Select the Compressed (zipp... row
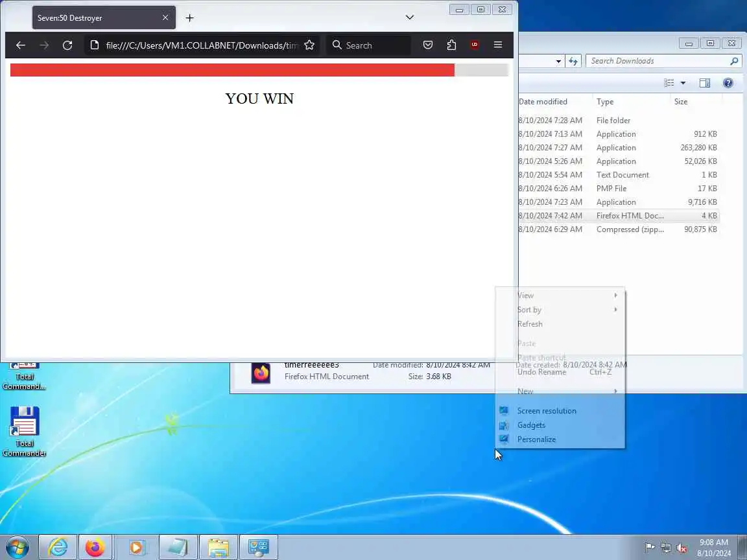The height and width of the screenshot is (560, 747). click(619, 229)
